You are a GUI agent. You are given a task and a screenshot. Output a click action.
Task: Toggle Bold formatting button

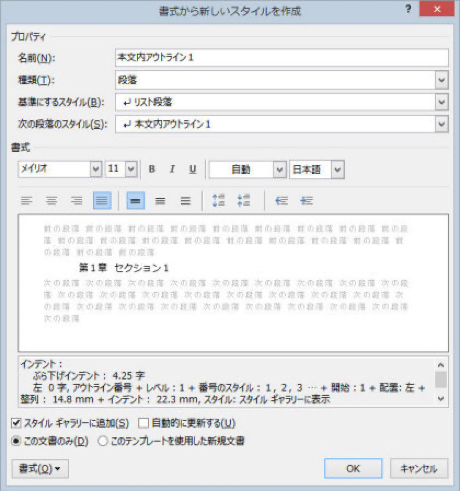(x=152, y=169)
